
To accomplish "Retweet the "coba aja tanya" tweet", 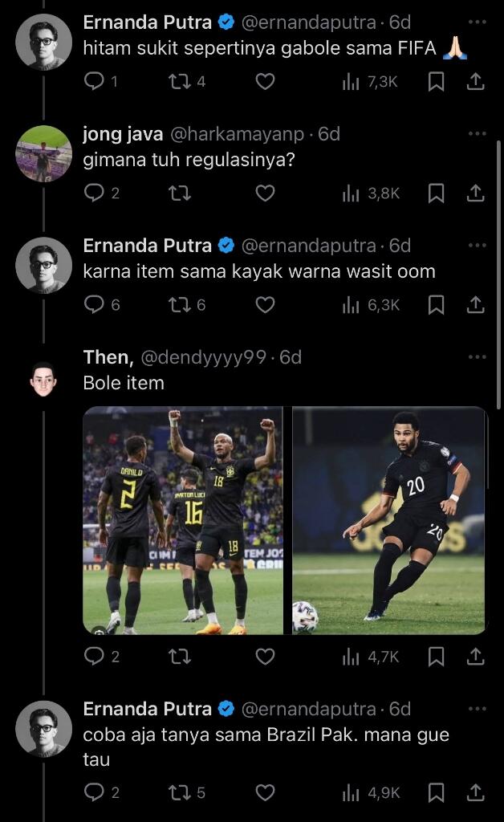I will pos(179,792).
